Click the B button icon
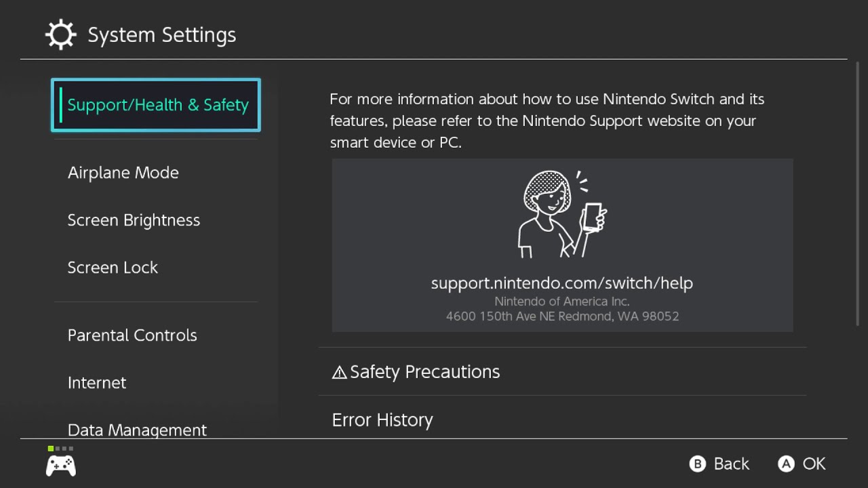Viewport: 868px width, 488px height. coord(697,464)
